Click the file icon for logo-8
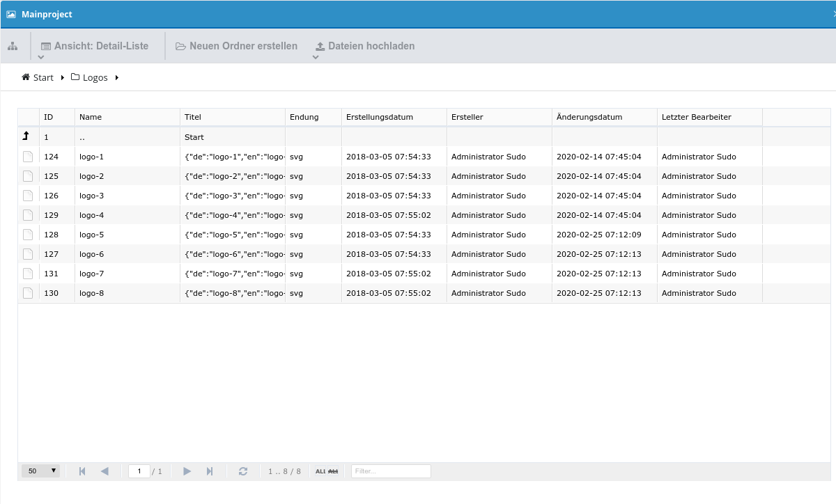The image size is (836, 504). point(28,293)
